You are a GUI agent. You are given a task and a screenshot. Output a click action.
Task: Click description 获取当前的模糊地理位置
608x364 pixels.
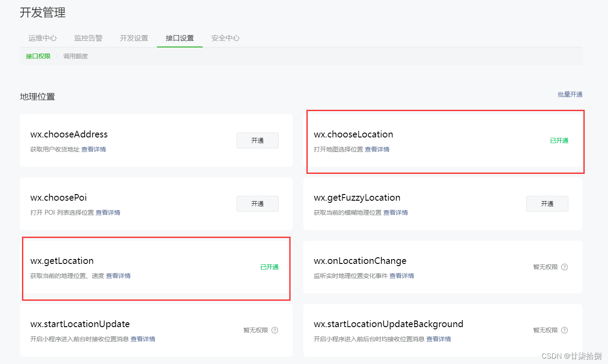(x=348, y=213)
